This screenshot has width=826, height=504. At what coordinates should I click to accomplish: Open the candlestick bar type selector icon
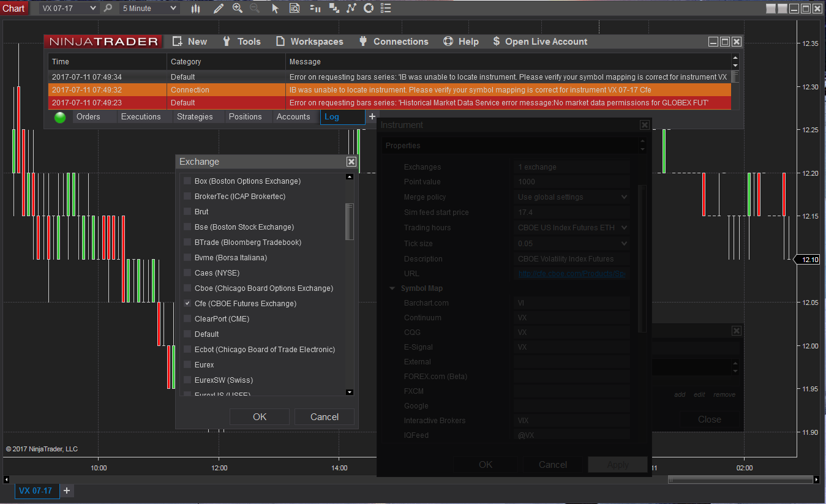(x=196, y=9)
